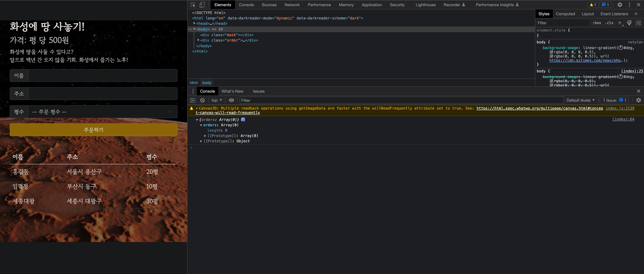
Task: Open the drawer kebab menu beside Console tab
Action: 193,91
